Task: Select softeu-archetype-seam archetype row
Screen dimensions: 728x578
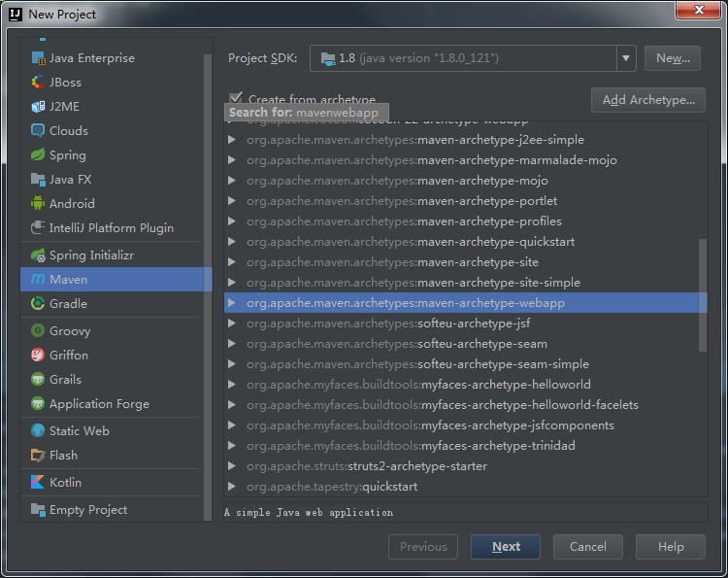Action: pos(466,344)
